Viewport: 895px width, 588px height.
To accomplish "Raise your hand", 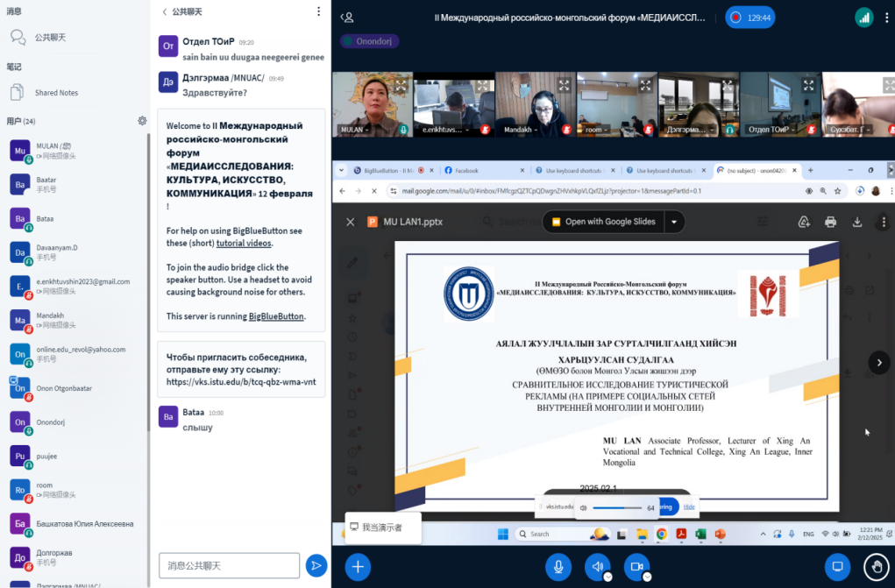I will [x=877, y=567].
